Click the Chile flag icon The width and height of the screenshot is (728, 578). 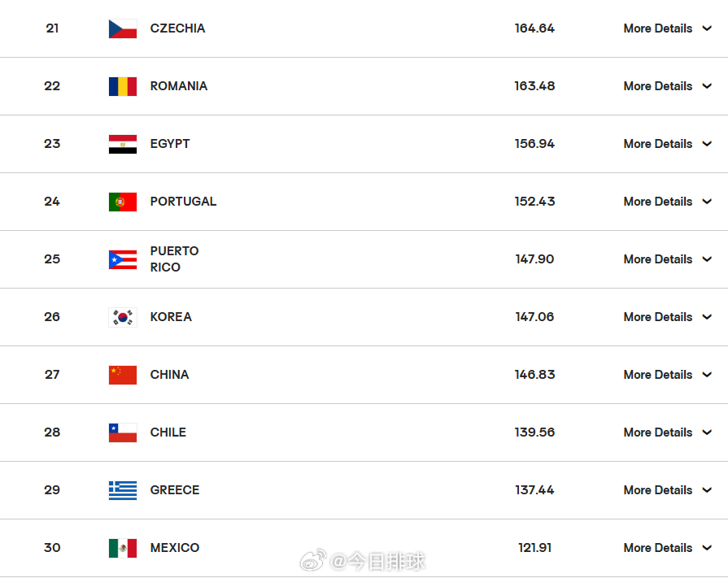(x=123, y=432)
